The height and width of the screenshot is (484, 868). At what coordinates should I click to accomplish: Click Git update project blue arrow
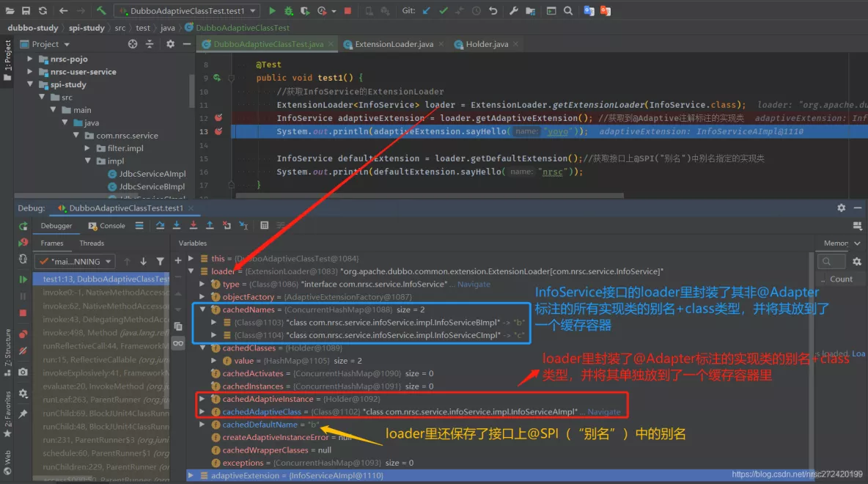coord(426,10)
